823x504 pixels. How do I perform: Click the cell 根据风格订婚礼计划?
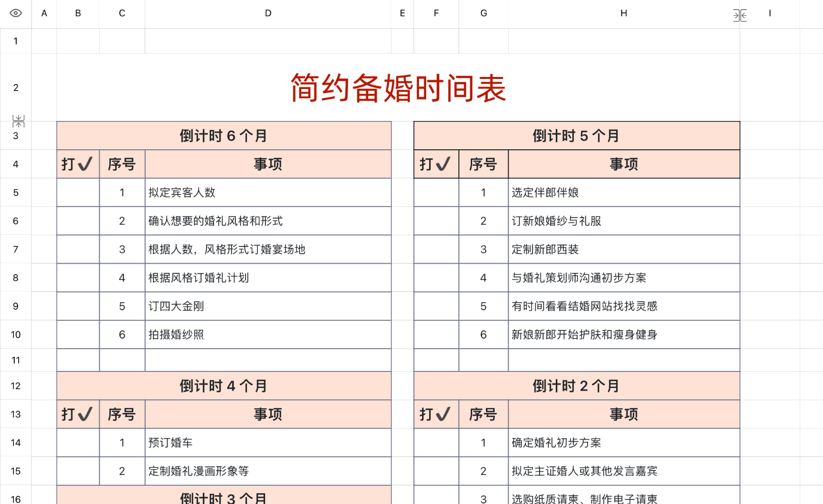click(x=268, y=277)
